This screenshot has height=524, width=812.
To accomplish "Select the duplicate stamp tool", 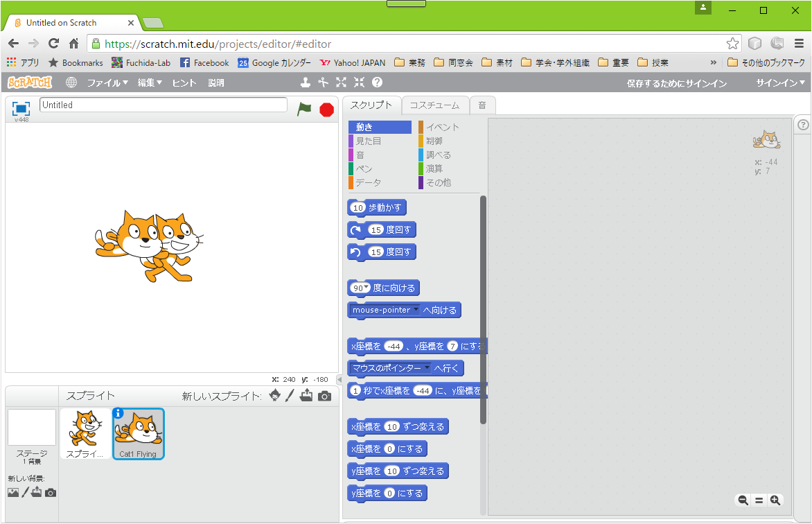I will point(306,82).
